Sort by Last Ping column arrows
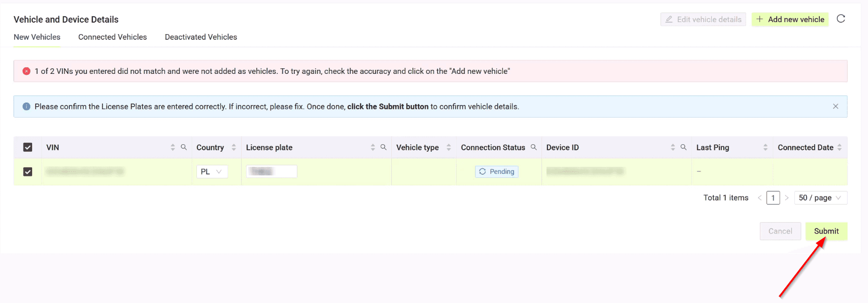 [766, 147]
